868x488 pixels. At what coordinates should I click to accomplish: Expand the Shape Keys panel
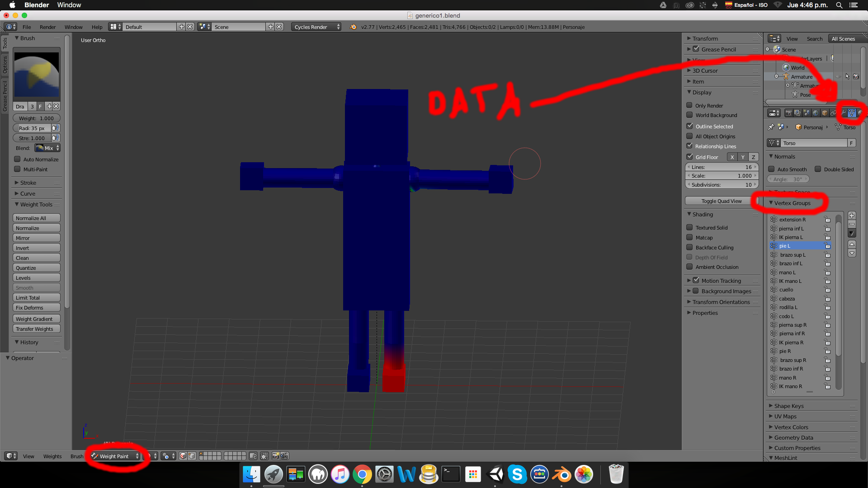[788, 406]
